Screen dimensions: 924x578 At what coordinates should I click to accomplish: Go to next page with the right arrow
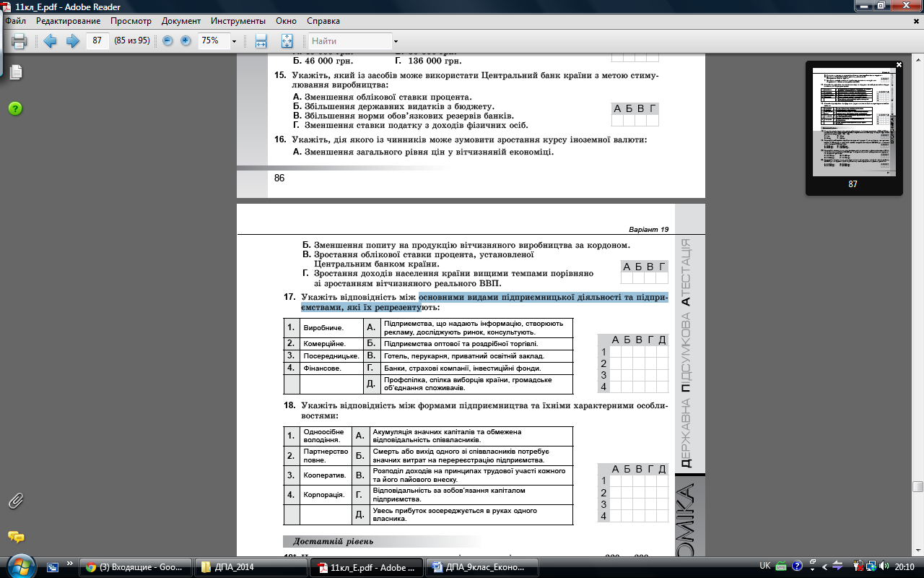72,41
